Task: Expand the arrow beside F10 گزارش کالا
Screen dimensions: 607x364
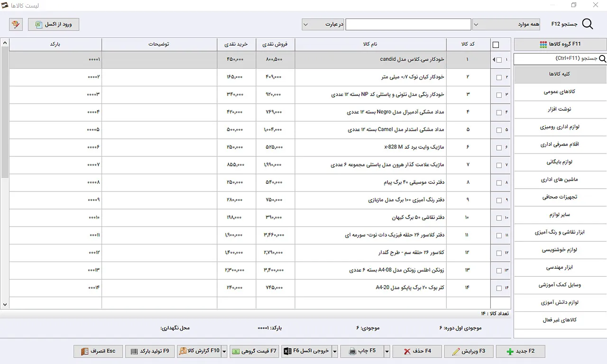Action: 225,352
